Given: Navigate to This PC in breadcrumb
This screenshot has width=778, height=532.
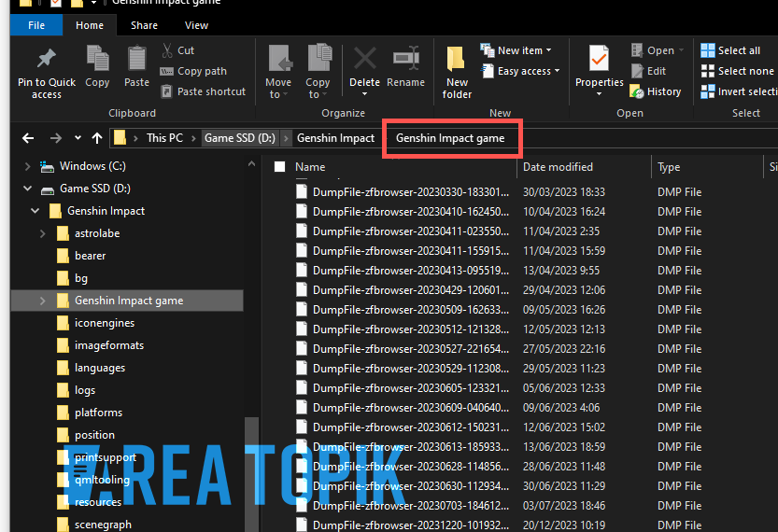Looking at the screenshot, I should click(164, 138).
